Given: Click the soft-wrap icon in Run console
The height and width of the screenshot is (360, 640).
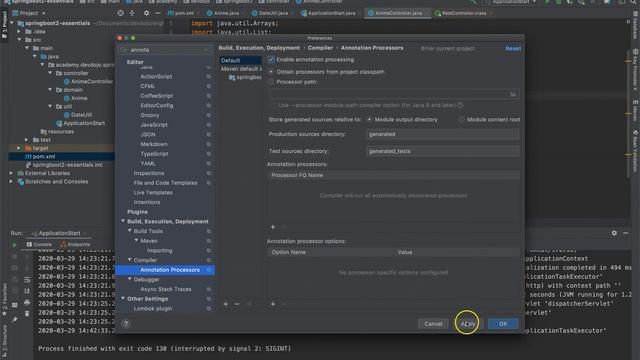Looking at the screenshot, I should [27, 280].
